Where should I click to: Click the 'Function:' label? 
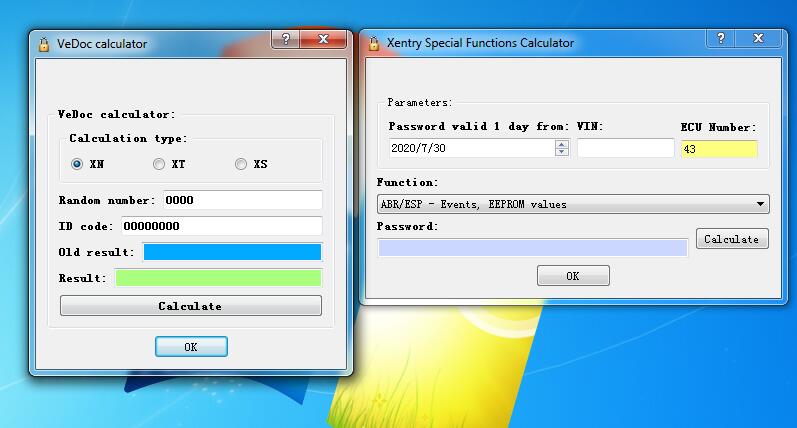click(x=407, y=182)
